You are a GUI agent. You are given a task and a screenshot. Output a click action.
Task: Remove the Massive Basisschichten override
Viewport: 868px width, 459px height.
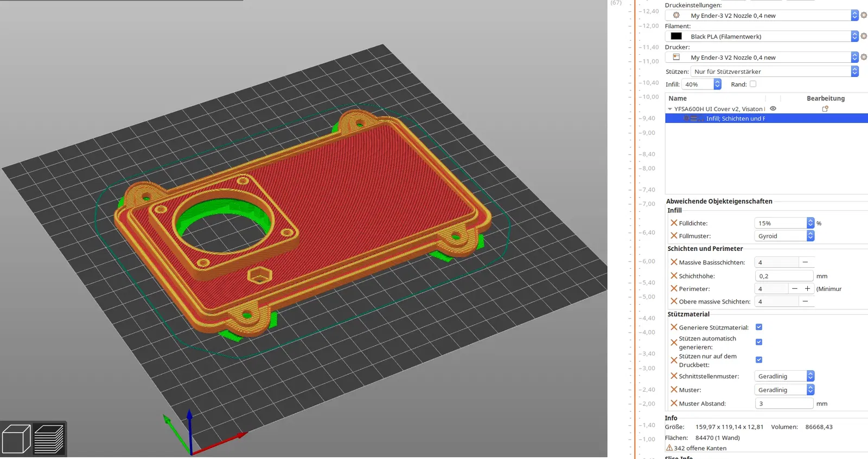pos(674,262)
